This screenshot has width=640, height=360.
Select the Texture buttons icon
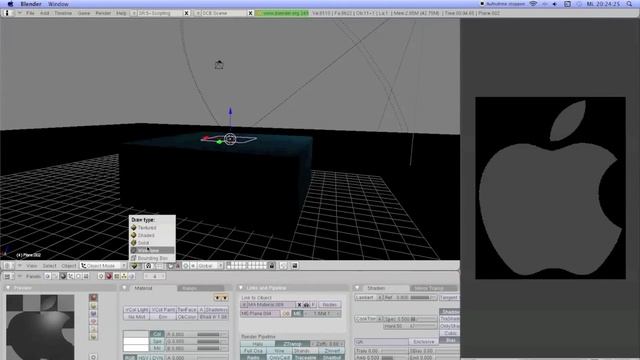[x=116, y=276]
